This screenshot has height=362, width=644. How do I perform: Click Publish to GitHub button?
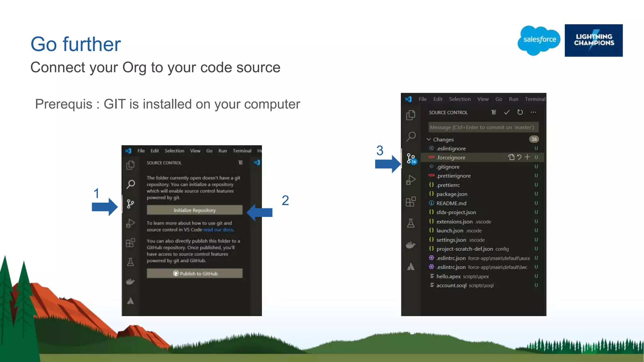pyautogui.click(x=195, y=273)
